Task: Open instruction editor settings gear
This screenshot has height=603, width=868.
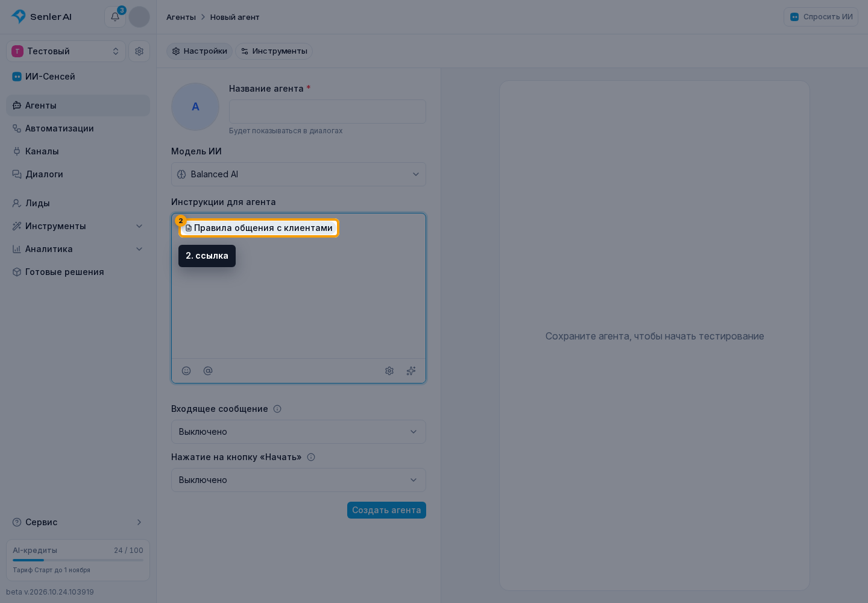Action: pyautogui.click(x=389, y=371)
